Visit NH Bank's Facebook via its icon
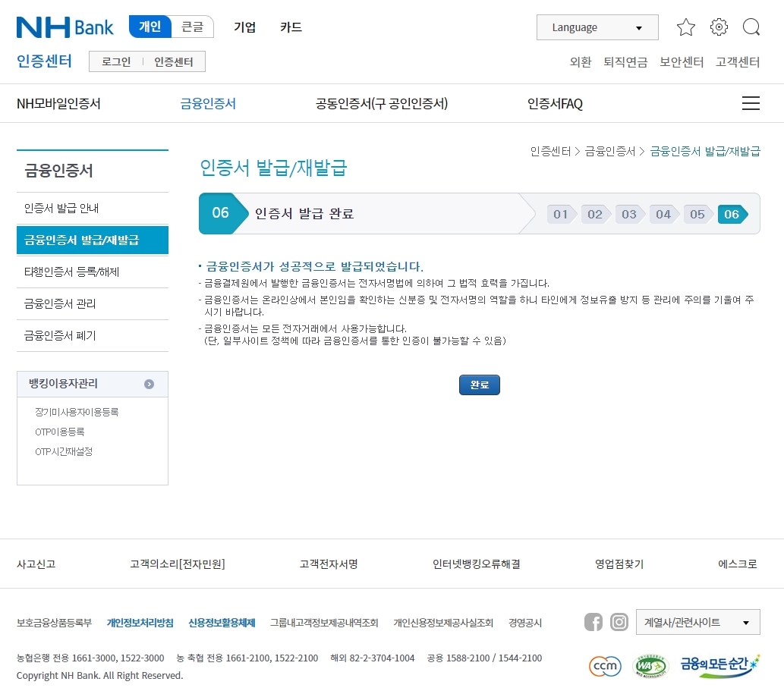 click(x=594, y=622)
